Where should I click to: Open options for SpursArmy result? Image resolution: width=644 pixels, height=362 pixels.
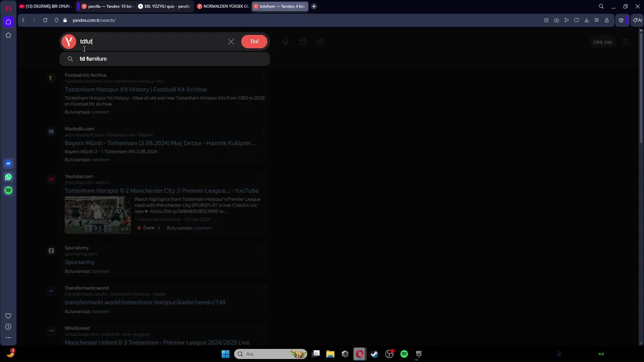[x=264, y=248]
